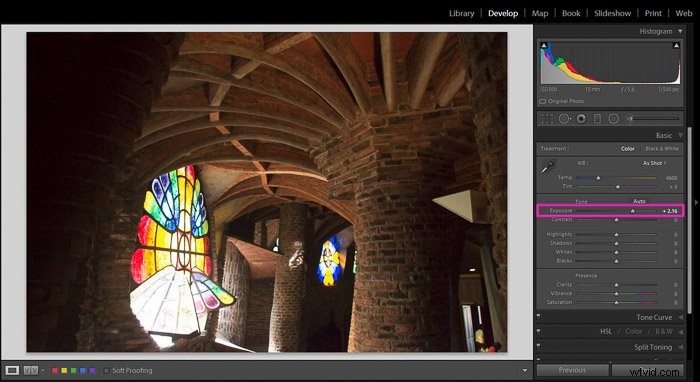Toggle the shadow clipping indicator in histogram

click(x=544, y=46)
